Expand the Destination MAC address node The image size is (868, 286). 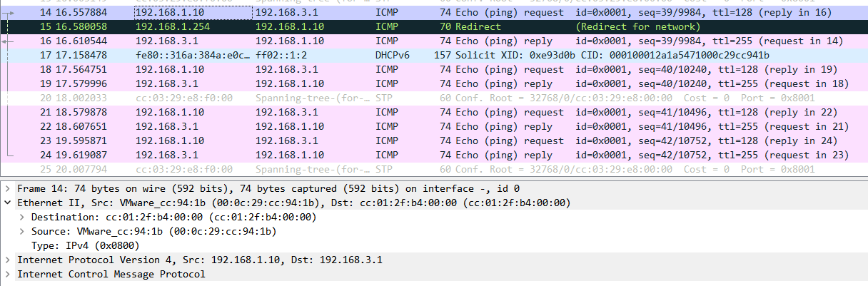[22, 217]
